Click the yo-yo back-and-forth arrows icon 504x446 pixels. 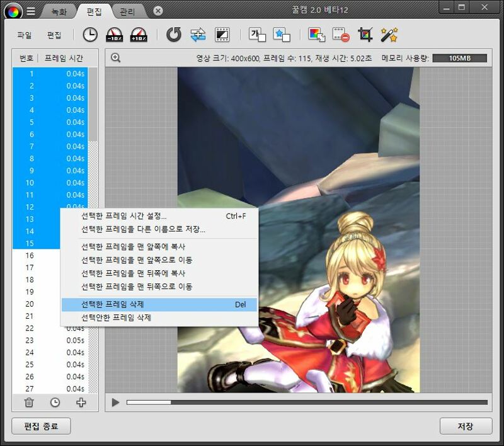tap(198, 35)
